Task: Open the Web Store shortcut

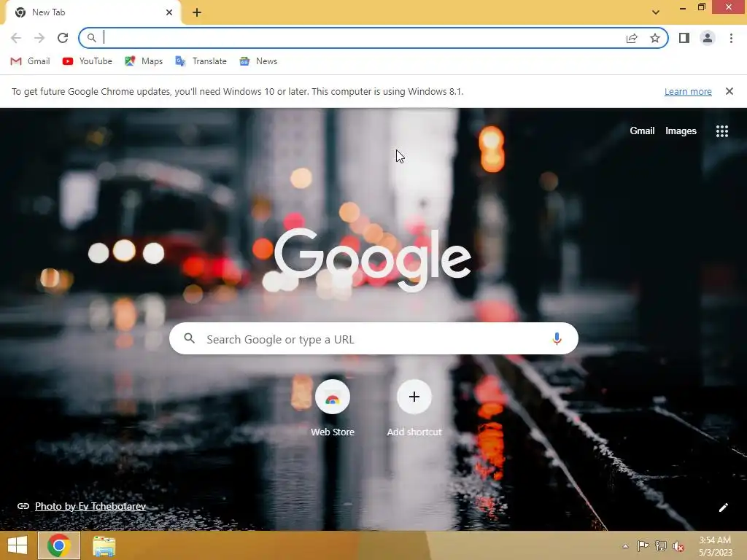Action: (333, 408)
